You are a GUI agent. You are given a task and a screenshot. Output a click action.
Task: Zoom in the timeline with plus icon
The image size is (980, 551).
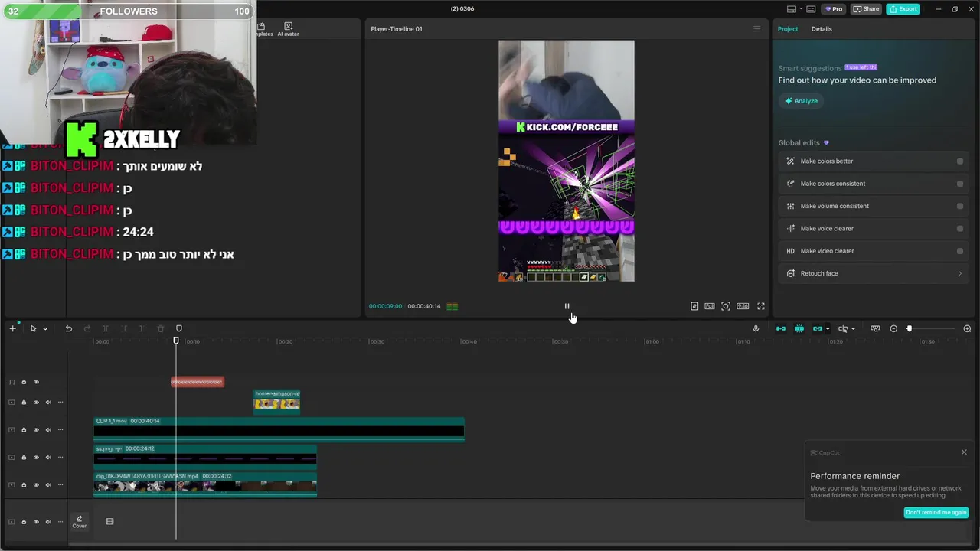click(x=967, y=328)
